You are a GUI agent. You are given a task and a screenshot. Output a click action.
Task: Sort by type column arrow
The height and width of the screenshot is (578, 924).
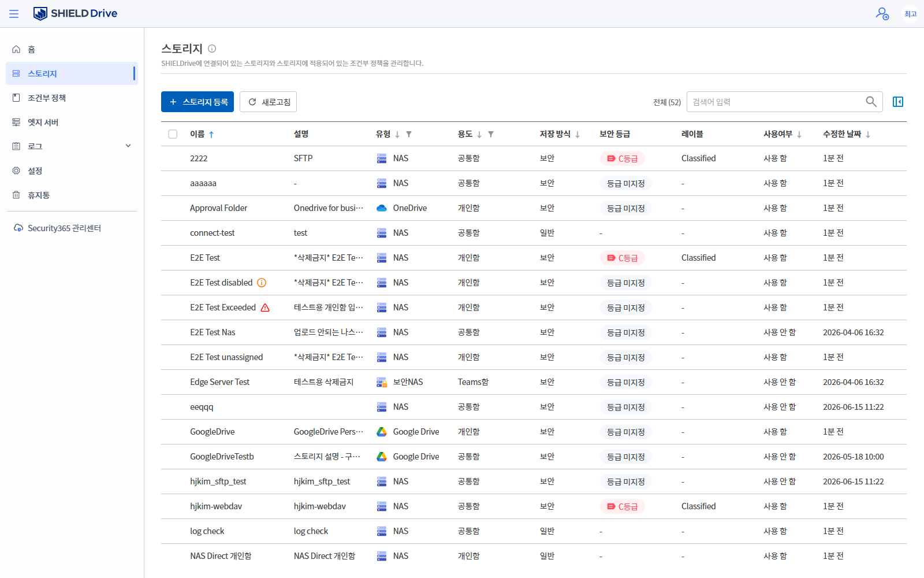pos(397,134)
